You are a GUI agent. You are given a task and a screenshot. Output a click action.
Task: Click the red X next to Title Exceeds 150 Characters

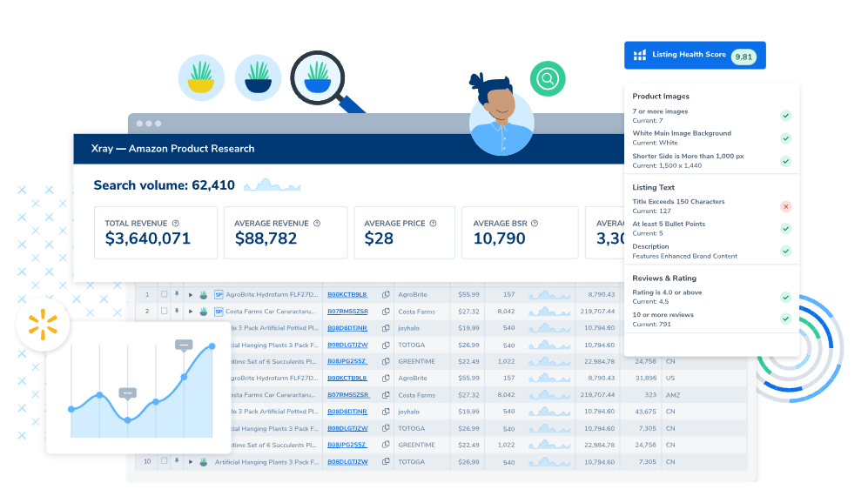[x=785, y=206]
